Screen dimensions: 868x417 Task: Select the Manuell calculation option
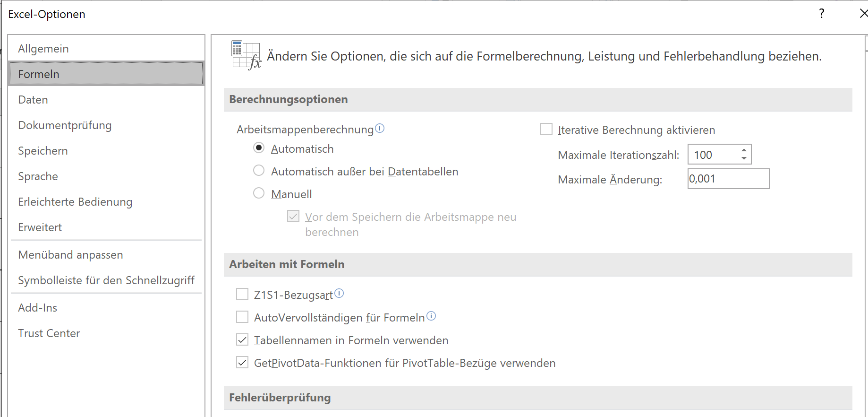pyautogui.click(x=259, y=193)
